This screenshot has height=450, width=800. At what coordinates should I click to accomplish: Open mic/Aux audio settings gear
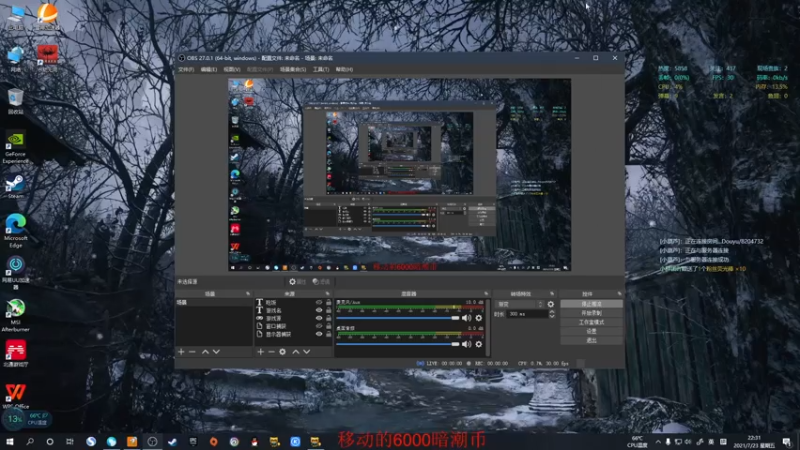pyautogui.click(x=479, y=318)
